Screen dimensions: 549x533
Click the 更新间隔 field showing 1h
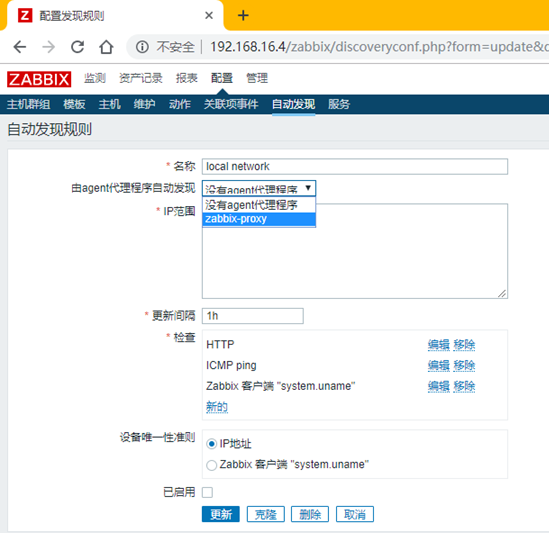tap(252, 316)
